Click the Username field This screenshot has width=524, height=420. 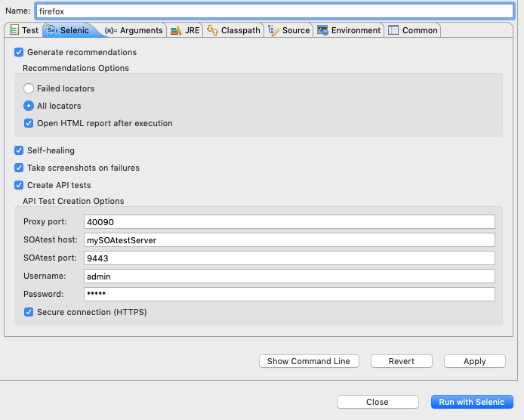click(x=289, y=276)
